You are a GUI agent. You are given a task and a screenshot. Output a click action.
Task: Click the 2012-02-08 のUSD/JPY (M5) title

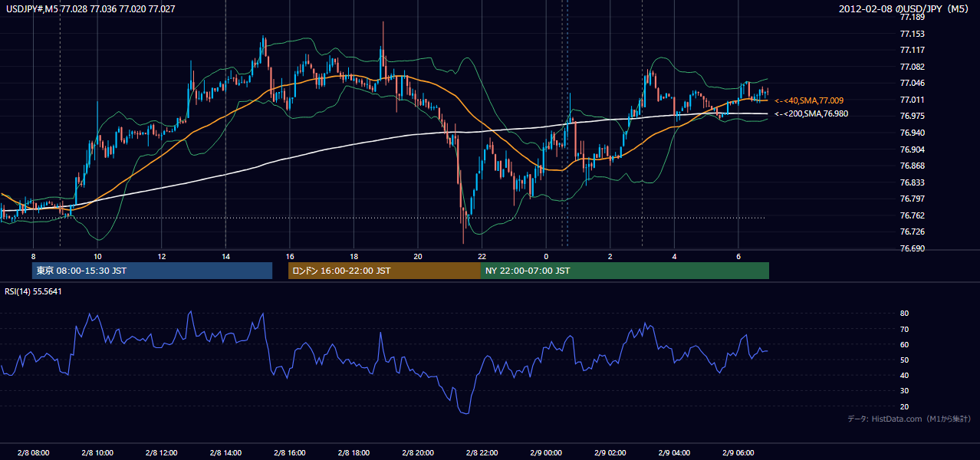(905, 9)
